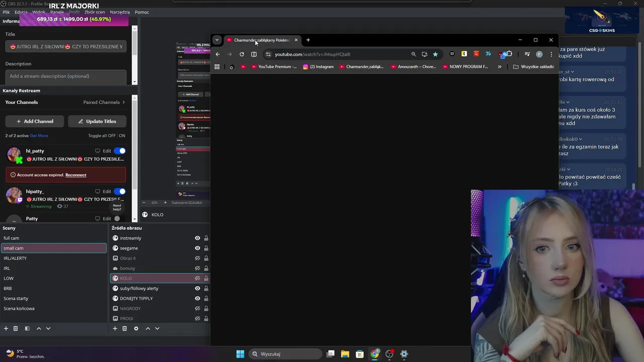Reload the page in the Chrome window
Screen dimensions: 644x362
click(242, 54)
